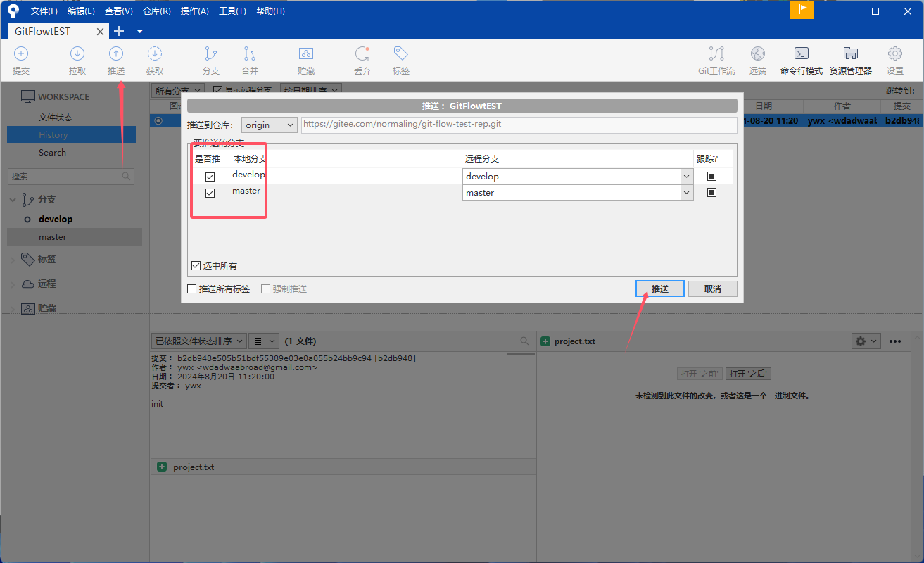Click the 提交 (Commit) toolbar icon

click(x=21, y=60)
